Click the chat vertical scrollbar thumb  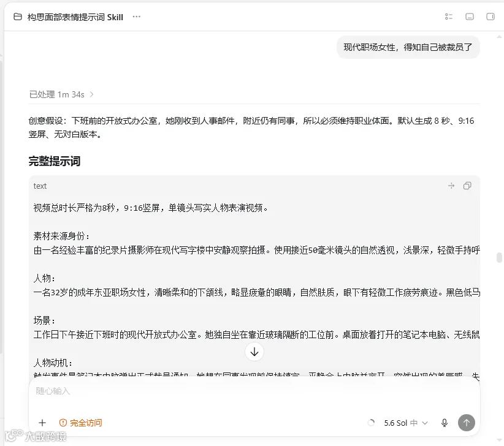click(x=499, y=257)
